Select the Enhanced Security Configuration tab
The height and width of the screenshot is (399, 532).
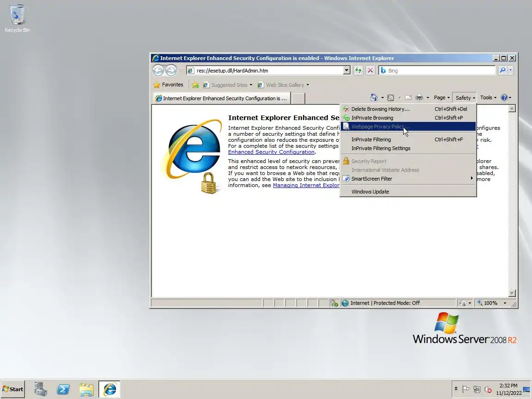point(221,98)
